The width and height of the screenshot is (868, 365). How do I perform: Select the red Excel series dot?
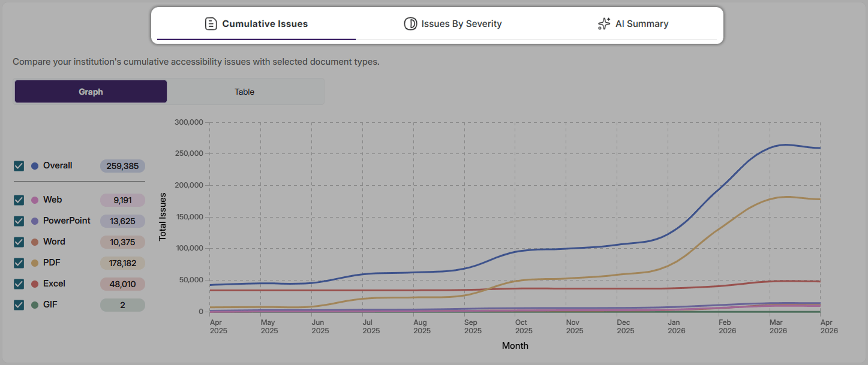tap(35, 283)
